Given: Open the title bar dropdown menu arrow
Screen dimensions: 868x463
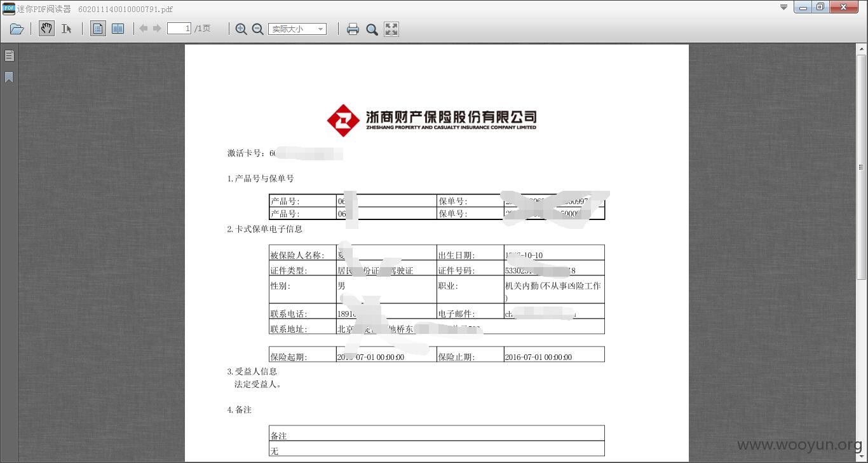Looking at the screenshot, I should (x=783, y=8).
